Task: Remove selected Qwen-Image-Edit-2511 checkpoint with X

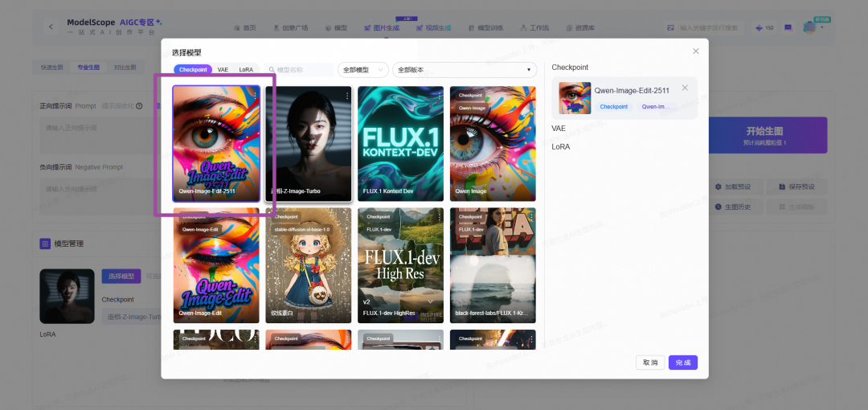Action: point(685,88)
